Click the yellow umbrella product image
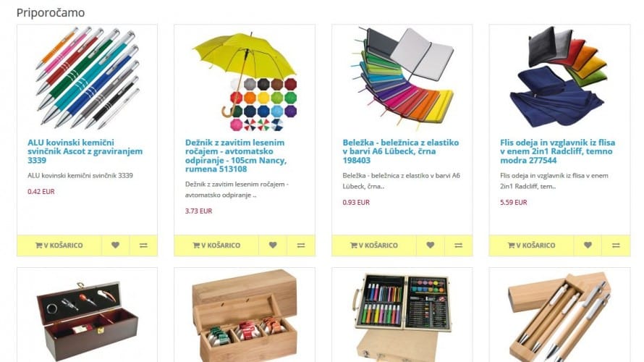644x362 pixels. pyautogui.click(x=245, y=81)
